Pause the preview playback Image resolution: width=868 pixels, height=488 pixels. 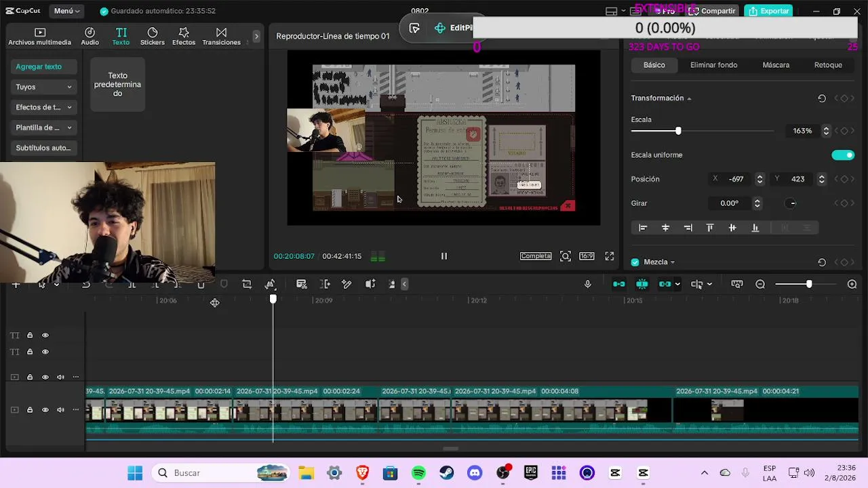point(444,256)
